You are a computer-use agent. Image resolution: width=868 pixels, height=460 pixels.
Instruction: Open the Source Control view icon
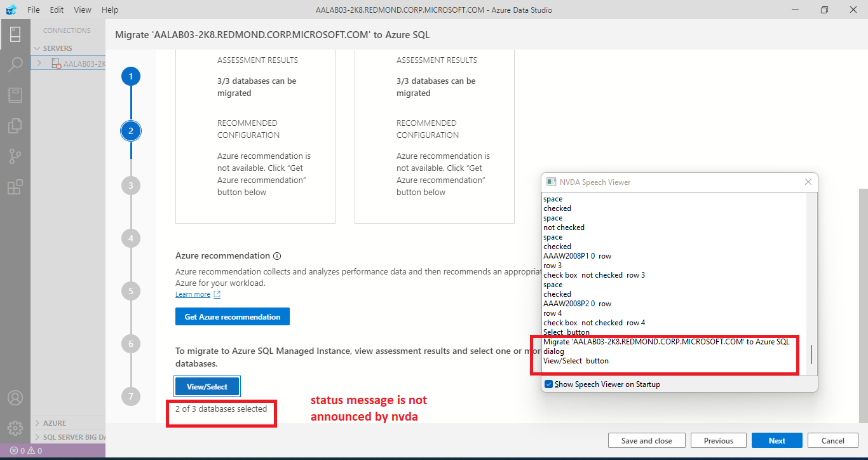(15, 156)
